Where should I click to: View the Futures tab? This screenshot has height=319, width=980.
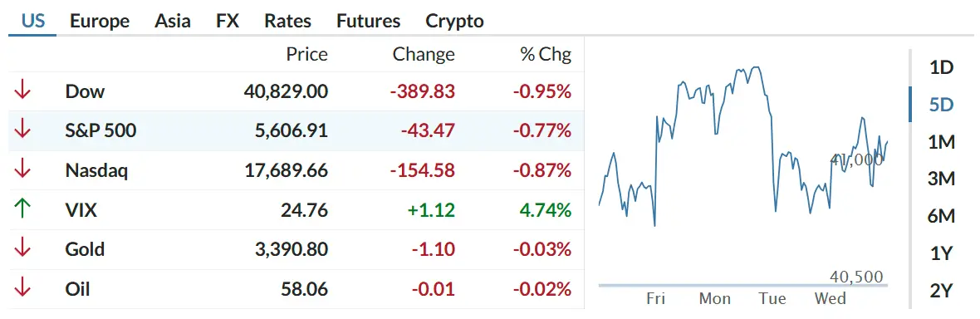point(368,21)
